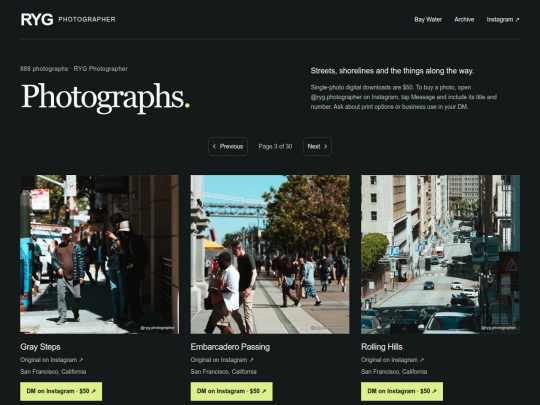Open the Bay Water menu link

coord(428,20)
